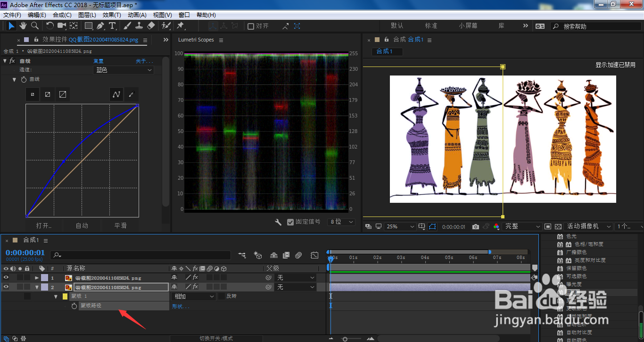644x342 pixels.
Task: Select the Rectangle shape tool
Action: click(x=89, y=25)
